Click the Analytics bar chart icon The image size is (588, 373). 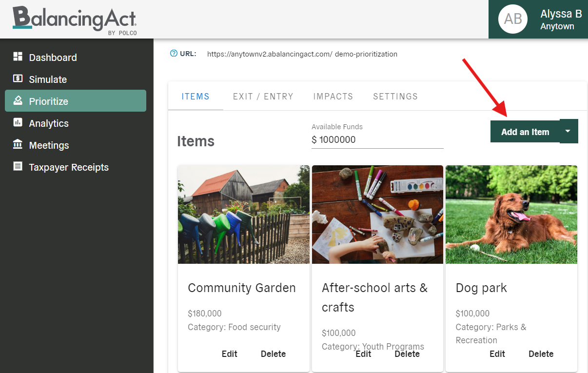pos(18,122)
